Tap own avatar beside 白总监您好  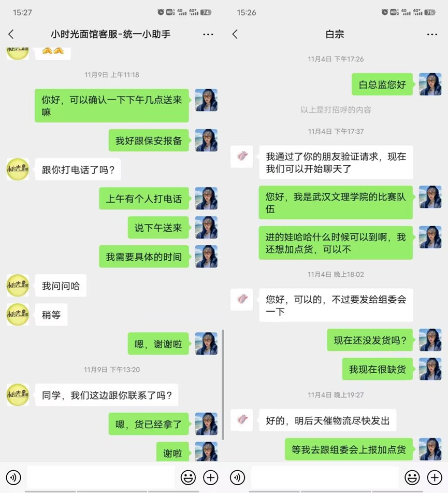(430, 84)
